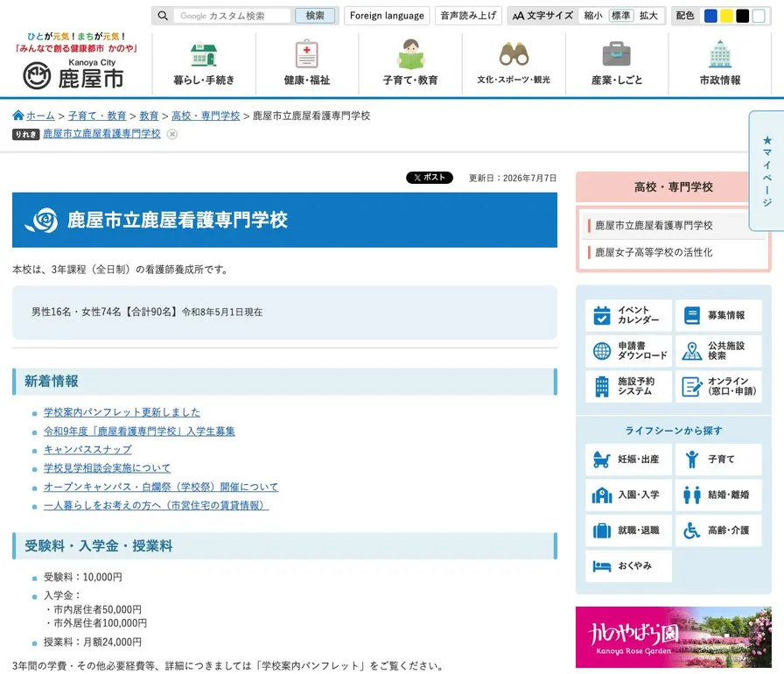Click the 音声読み上げ read-aloud button
The image size is (784, 674).
click(x=468, y=16)
